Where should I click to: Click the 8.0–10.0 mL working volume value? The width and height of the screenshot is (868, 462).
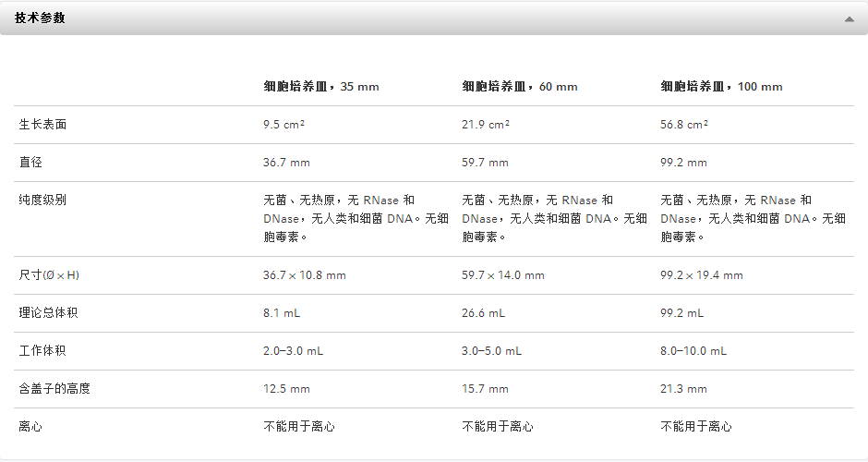[693, 351]
